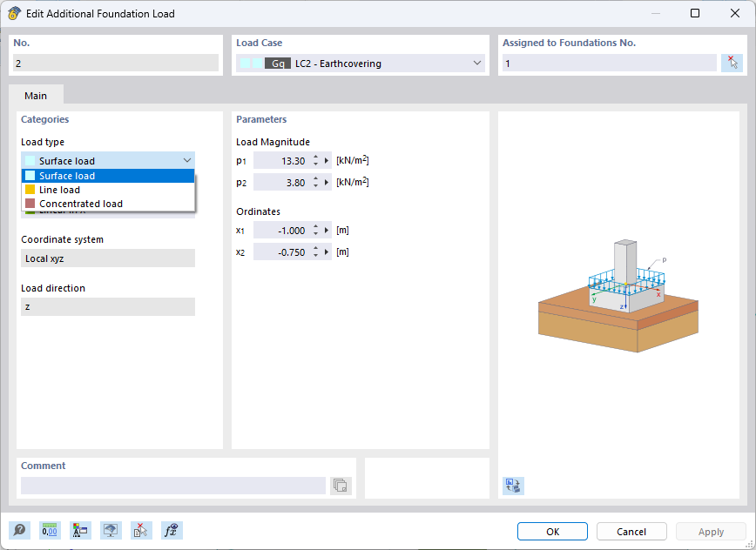The height and width of the screenshot is (550, 756).
Task: Confirm with the OK button
Action: coord(552,532)
